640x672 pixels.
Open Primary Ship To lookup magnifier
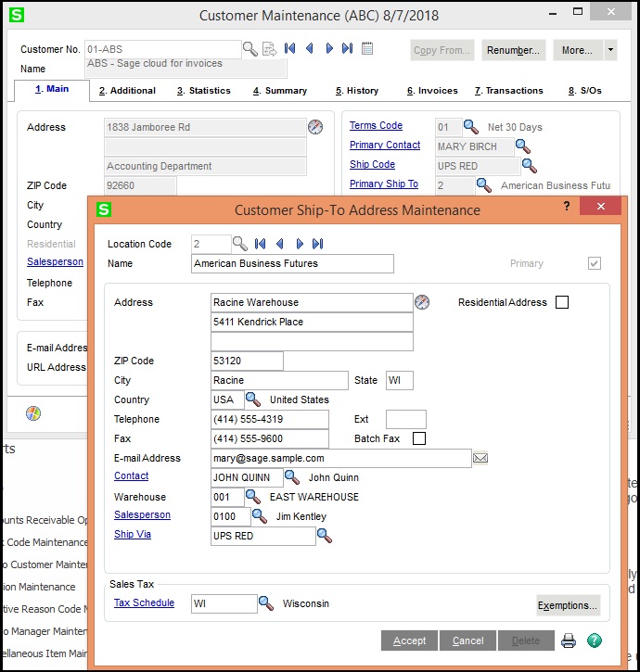click(x=484, y=185)
